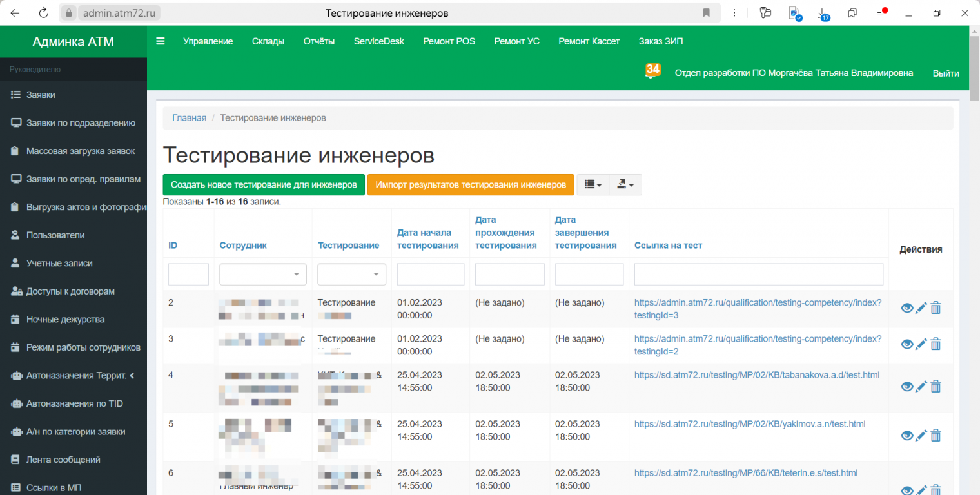
Task: Open the notification bell showing 34
Action: (x=652, y=71)
